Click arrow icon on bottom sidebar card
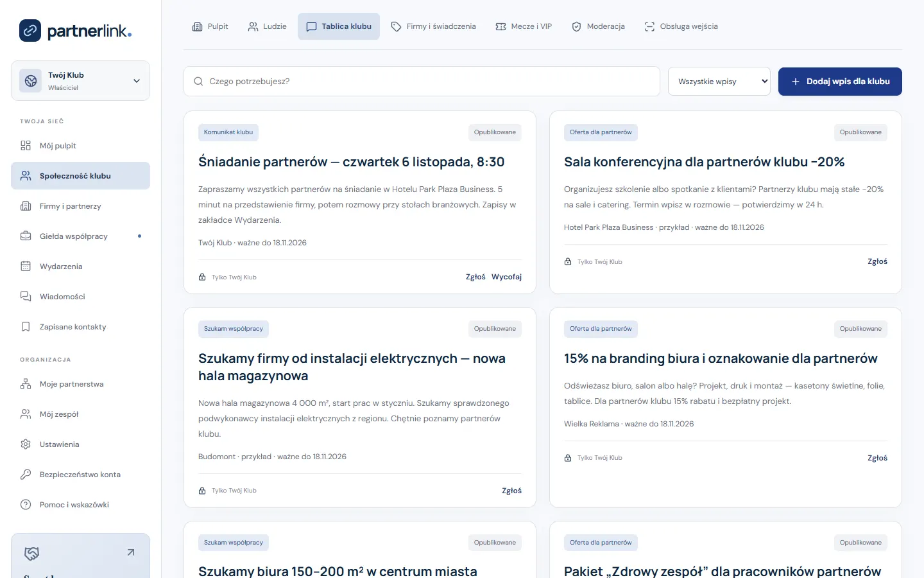924x578 pixels. pos(131,552)
